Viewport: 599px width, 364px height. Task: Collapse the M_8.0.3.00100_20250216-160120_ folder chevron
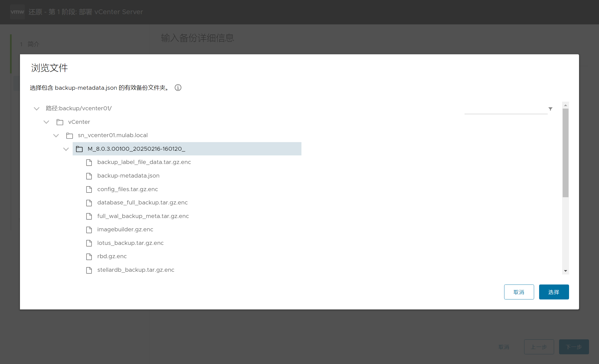pyautogui.click(x=66, y=149)
